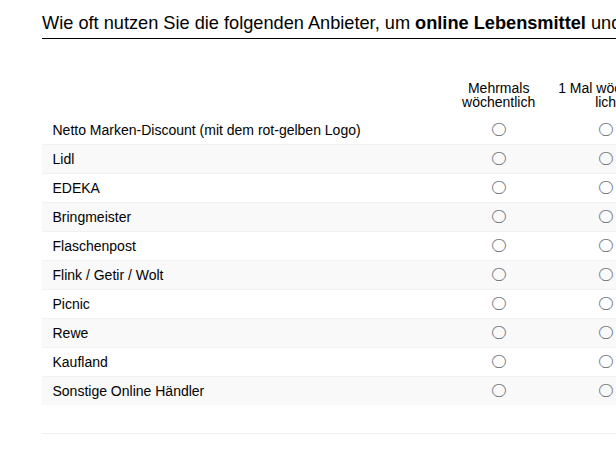This screenshot has height=453, width=616.
Task: Click the 'Mehrmals wöchentlich' column header
Action: tap(499, 95)
